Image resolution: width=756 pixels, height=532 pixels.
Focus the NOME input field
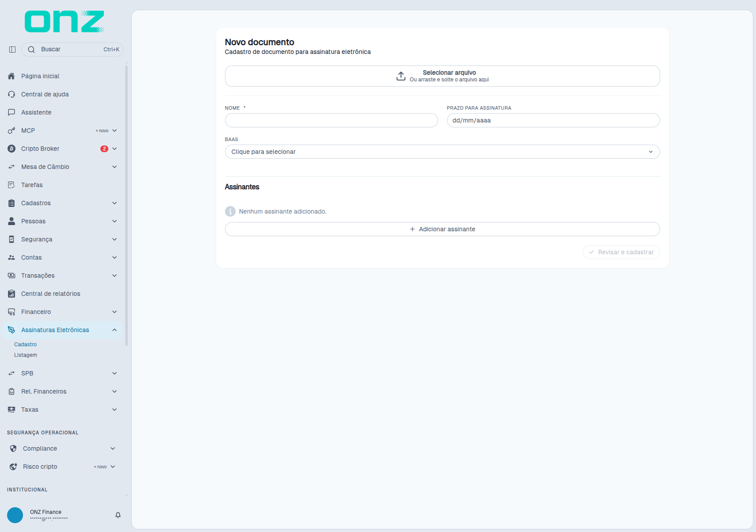[331, 120]
